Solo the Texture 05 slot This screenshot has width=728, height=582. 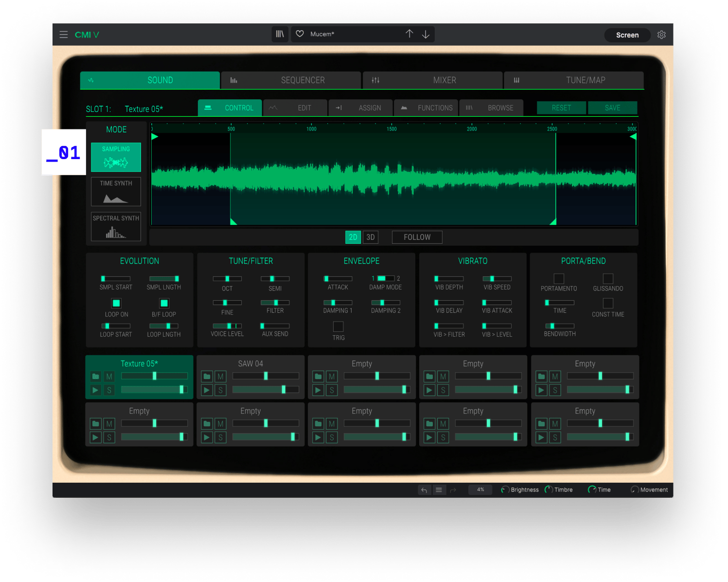pos(109,390)
